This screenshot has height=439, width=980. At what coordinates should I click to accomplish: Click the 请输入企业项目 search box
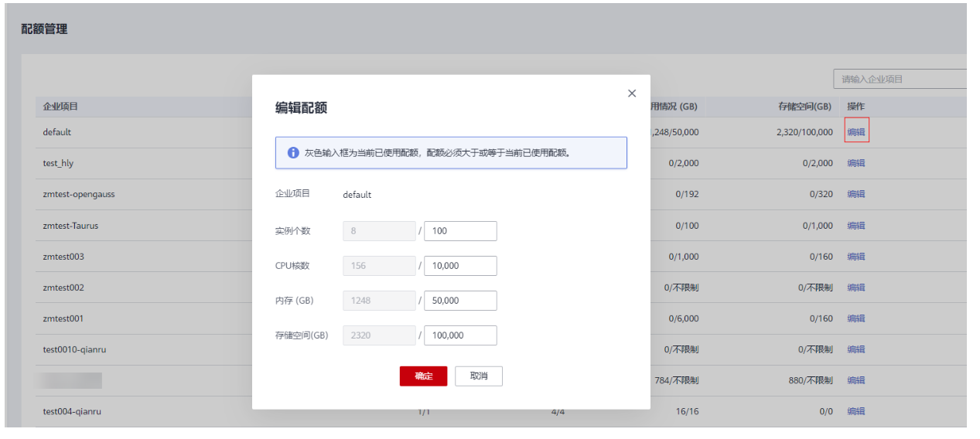[900, 79]
